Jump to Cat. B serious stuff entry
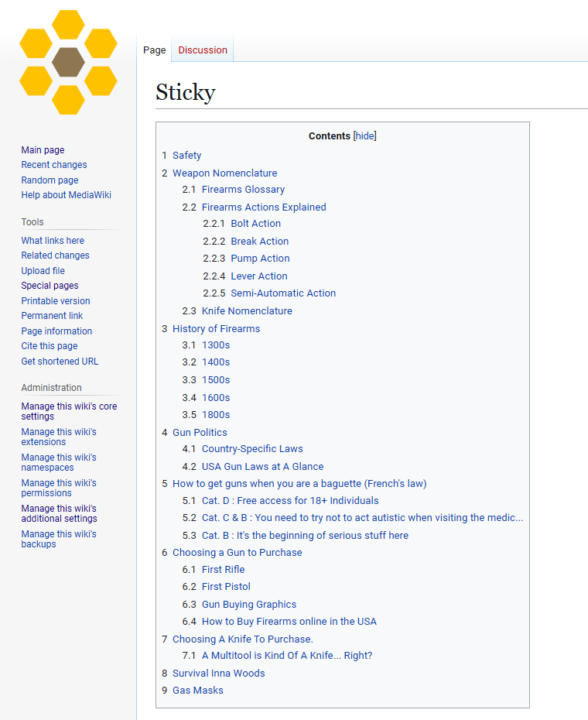588x720 pixels. pyautogui.click(x=306, y=536)
